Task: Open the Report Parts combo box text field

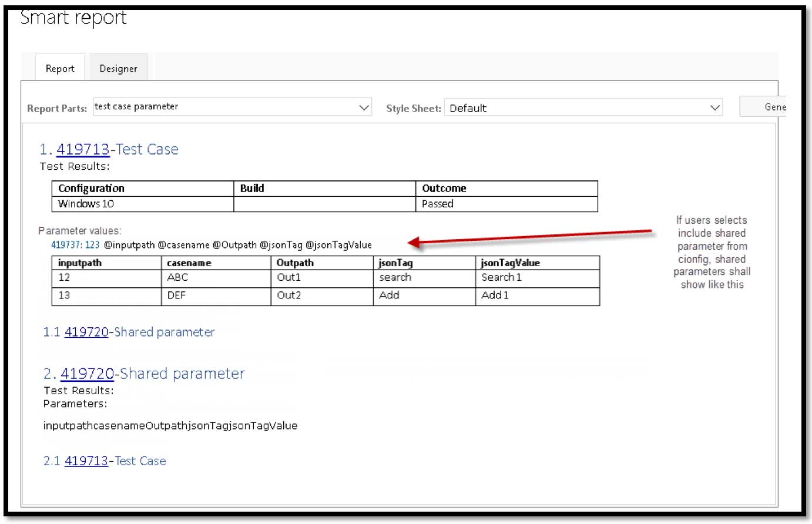Action: [223, 107]
